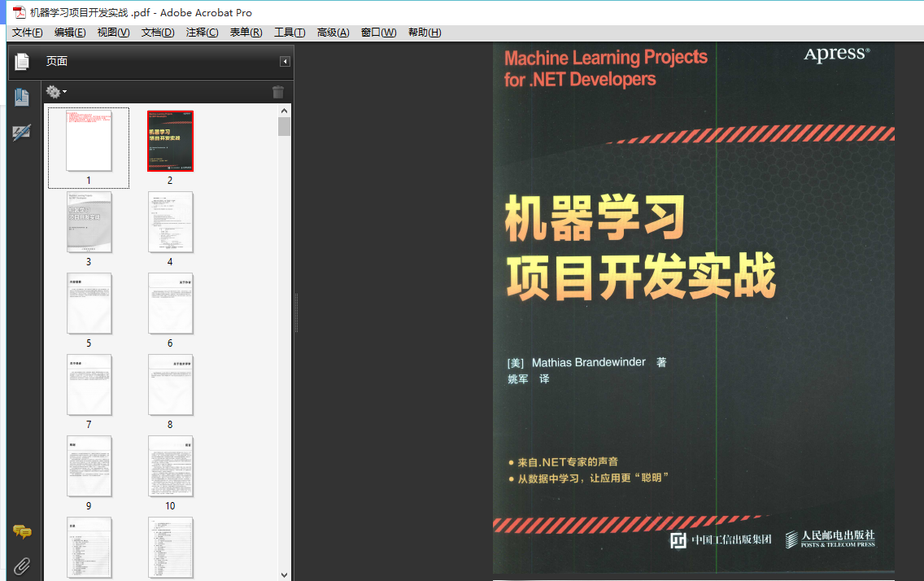Viewport: 924px width, 581px height.
Task: Open the page options gear dropdown
Action: click(56, 92)
